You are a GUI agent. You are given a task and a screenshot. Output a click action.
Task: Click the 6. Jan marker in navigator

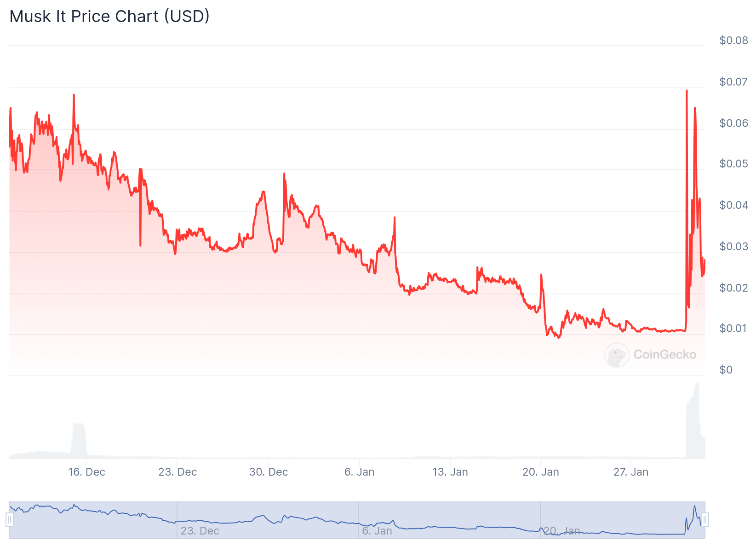coord(377,531)
